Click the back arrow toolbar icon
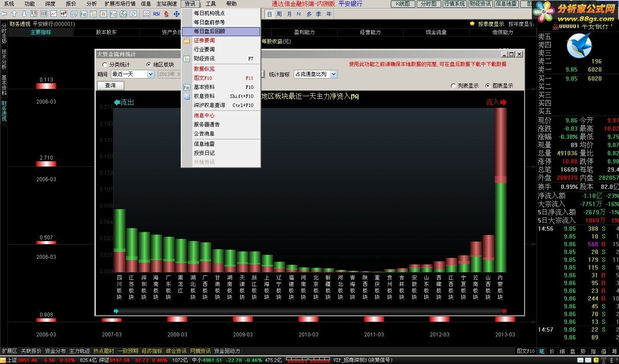Image resolution: width=619 pixels, height=364 pixels. click(x=4, y=14)
